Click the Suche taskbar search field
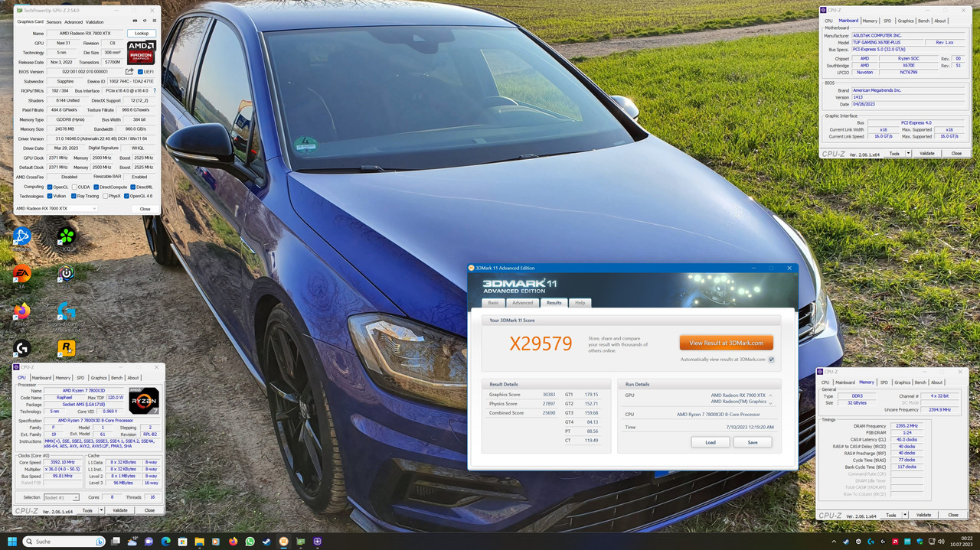 [x=64, y=542]
